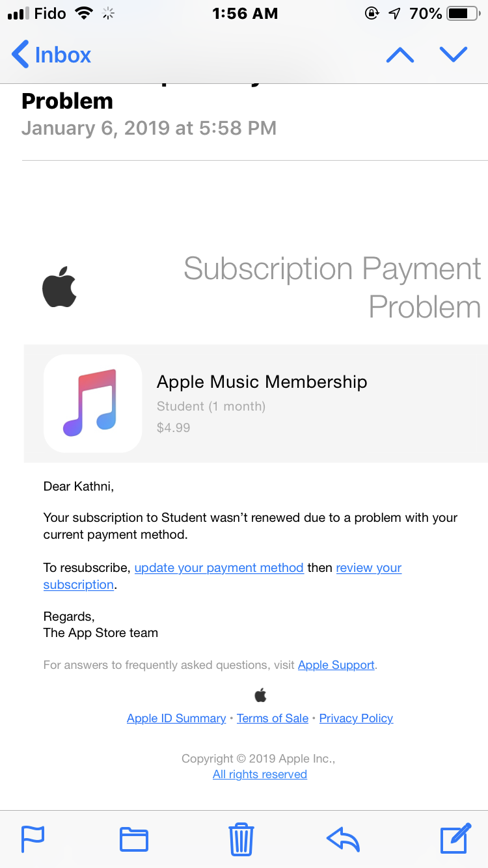The image size is (488, 868).
Task: Delete the email with the trash icon
Action: pos(241,839)
